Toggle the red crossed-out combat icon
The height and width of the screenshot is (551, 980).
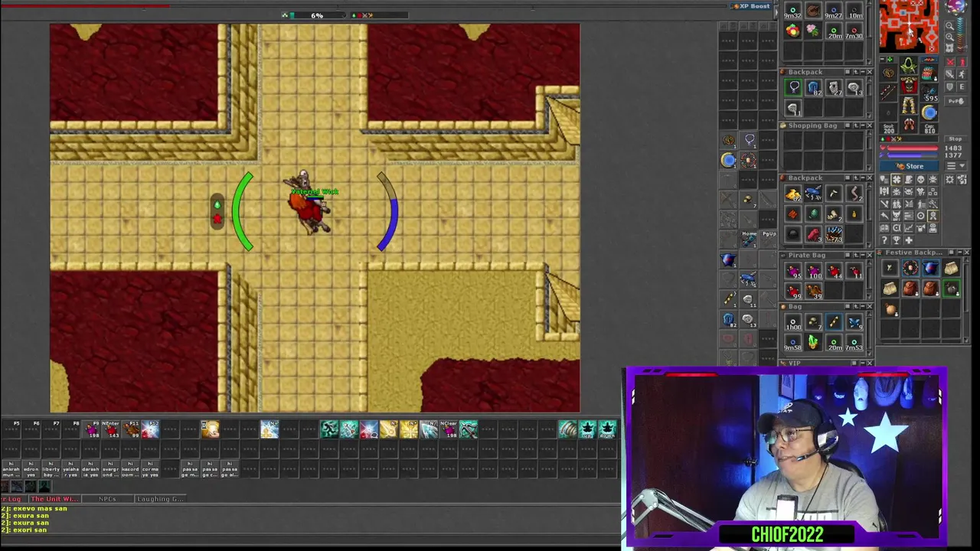click(x=949, y=63)
